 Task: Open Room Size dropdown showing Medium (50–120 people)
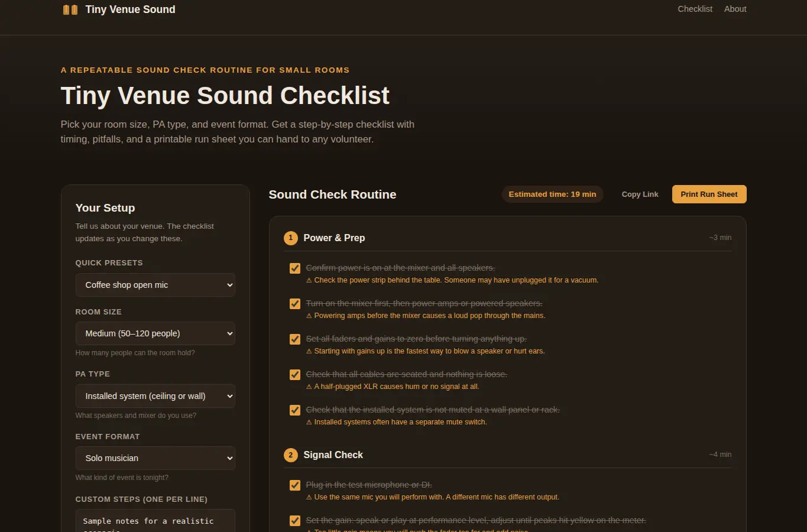(x=155, y=333)
